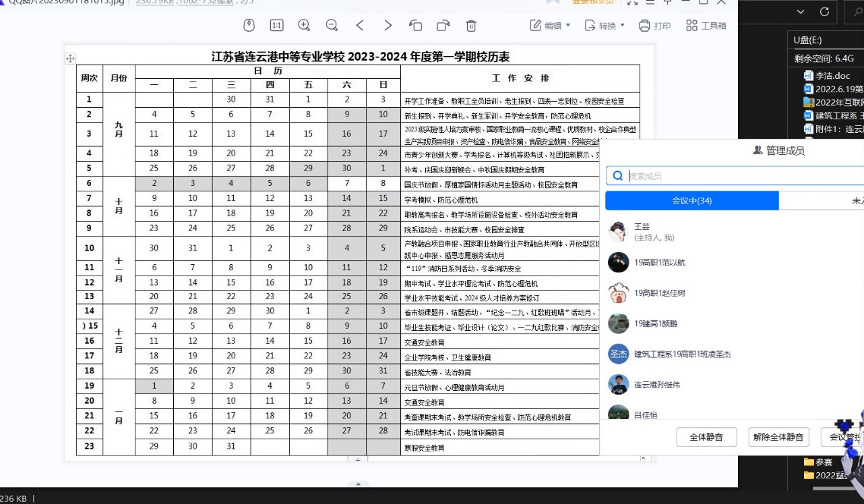Switch to the 会议中(34) tab
Screen dimensions: 864x504
tap(692, 201)
